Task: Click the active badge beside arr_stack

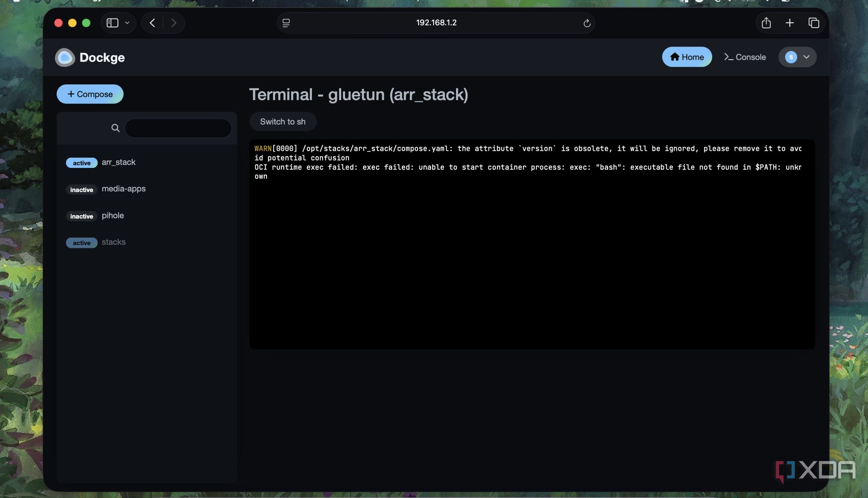Action: coord(81,163)
